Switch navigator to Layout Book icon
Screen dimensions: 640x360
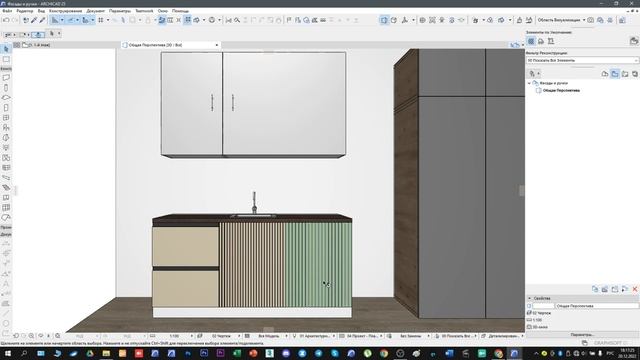[625, 74]
